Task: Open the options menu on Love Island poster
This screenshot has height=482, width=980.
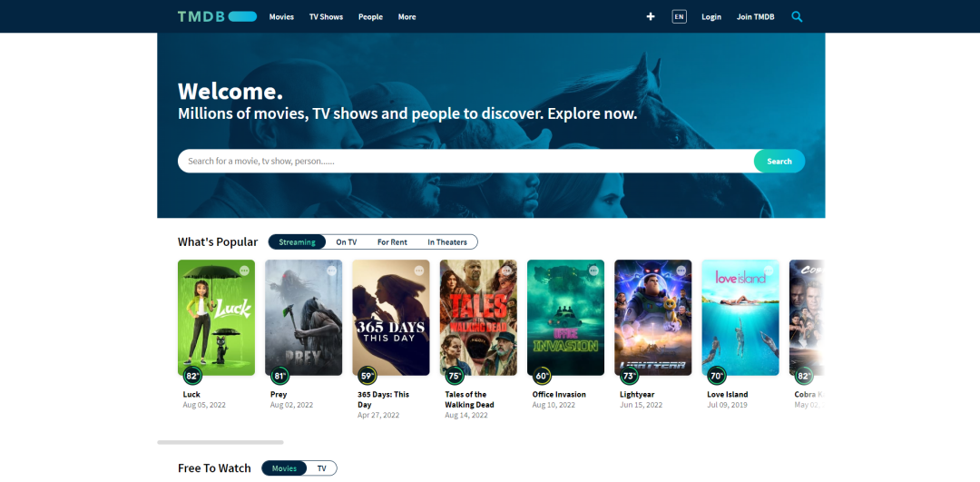Action: 769,271
